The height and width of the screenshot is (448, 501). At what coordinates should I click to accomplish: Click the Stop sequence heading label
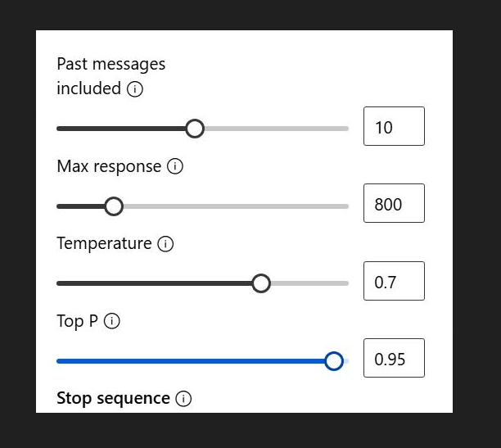pos(113,398)
